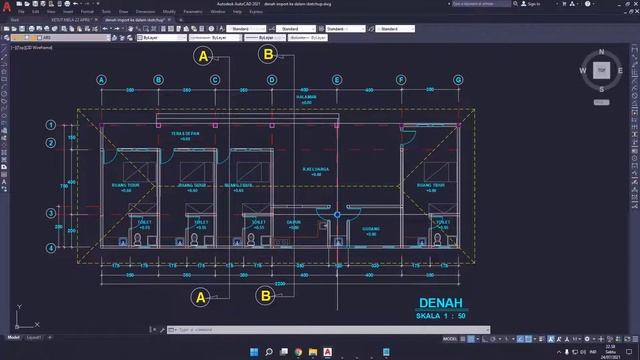Viewport: 640px width, 360px height.
Task: Click Make Object's Layer Current icon
Action: (115, 38)
